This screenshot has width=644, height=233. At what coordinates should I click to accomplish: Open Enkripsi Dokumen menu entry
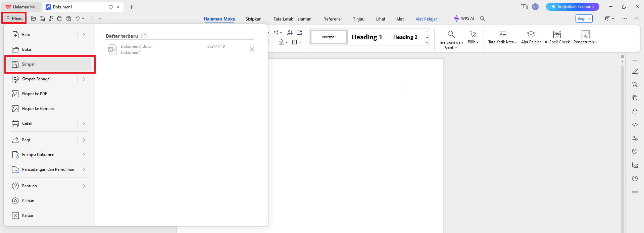(x=49, y=155)
